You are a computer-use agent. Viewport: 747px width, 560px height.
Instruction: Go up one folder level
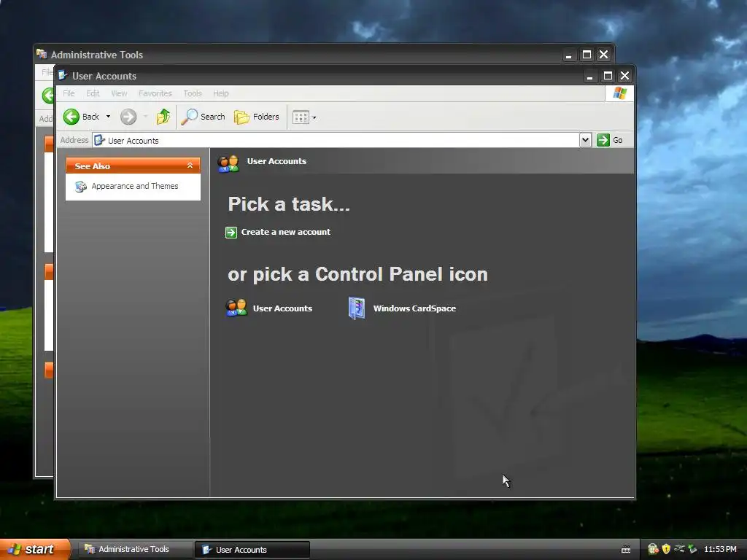tap(163, 117)
